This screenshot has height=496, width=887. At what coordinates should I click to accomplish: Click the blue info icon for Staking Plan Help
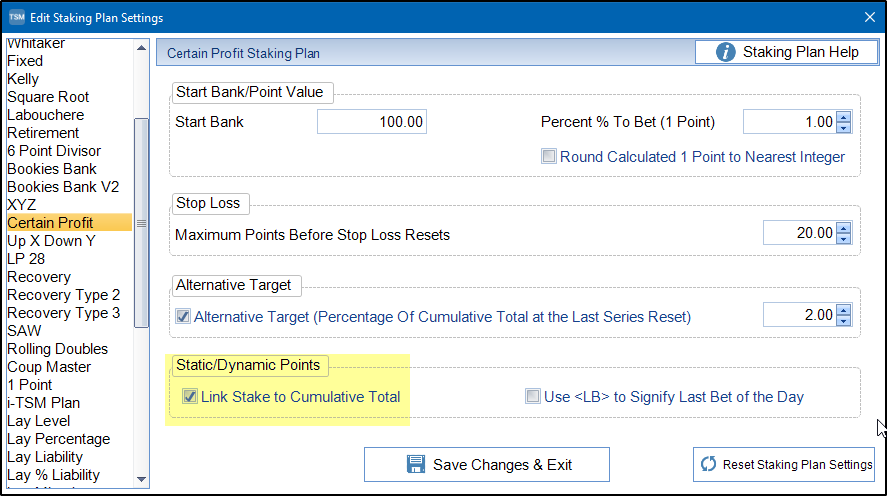726,53
